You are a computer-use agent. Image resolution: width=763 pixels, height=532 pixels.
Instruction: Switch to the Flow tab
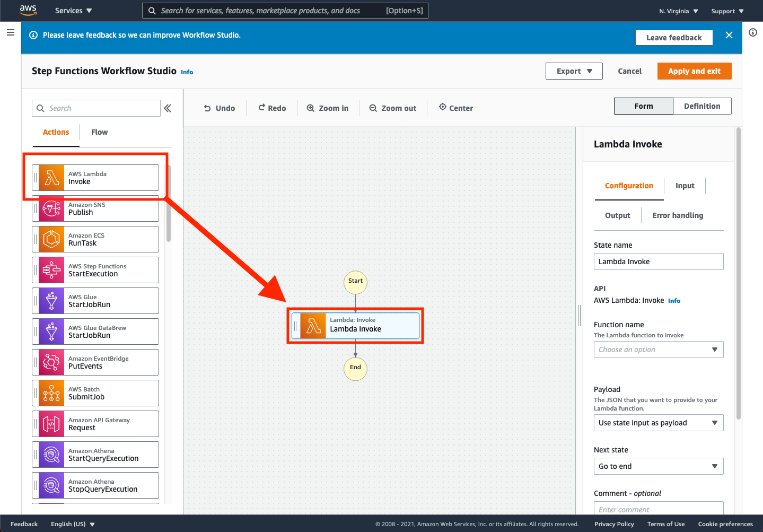(x=99, y=132)
